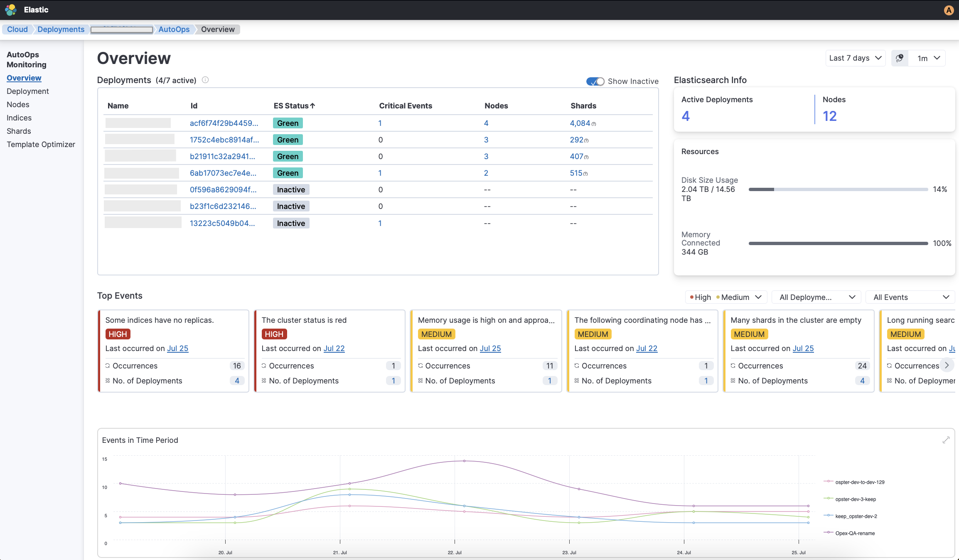The image size is (959, 560).
Task: Toggle keep_opster-dev-2 legend series
Action: pyautogui.click(x=850, y=516)
